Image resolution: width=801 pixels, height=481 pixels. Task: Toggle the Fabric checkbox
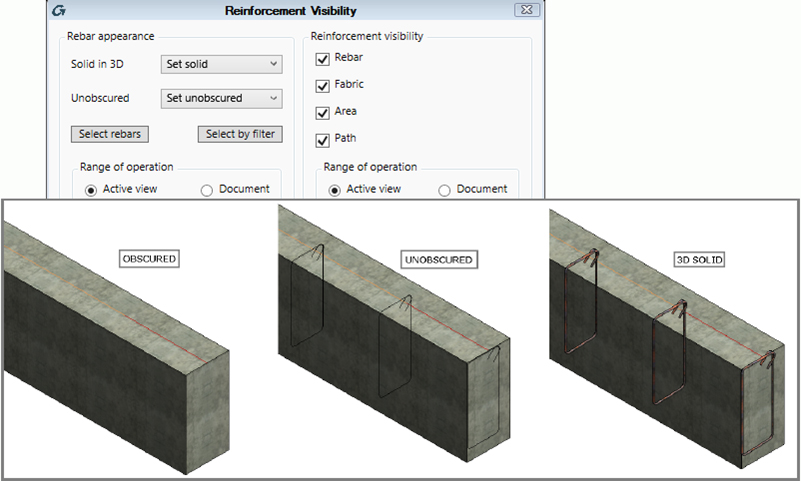pos(322,86)
